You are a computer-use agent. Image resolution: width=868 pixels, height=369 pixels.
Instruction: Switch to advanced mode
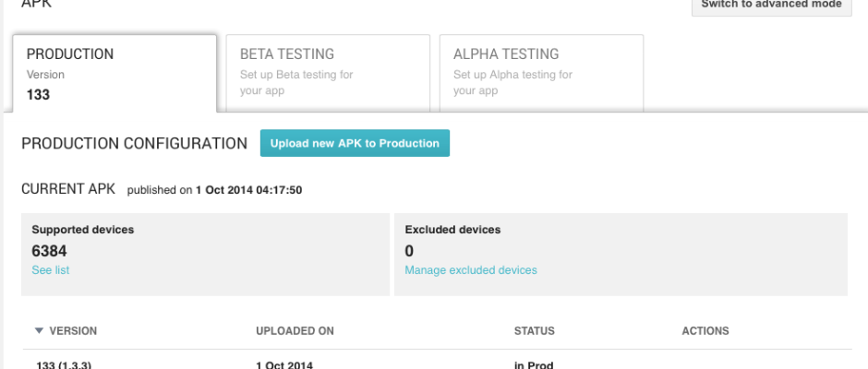771,5
